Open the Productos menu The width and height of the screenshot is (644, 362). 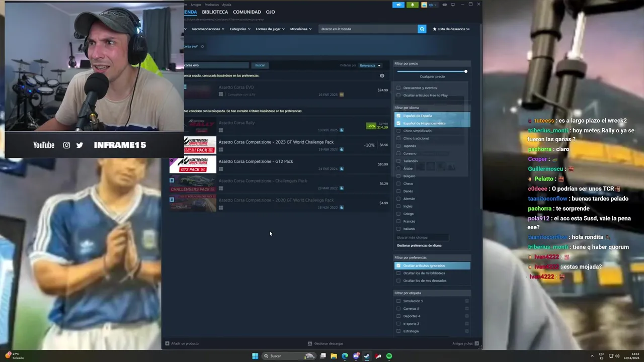(212, 5)
